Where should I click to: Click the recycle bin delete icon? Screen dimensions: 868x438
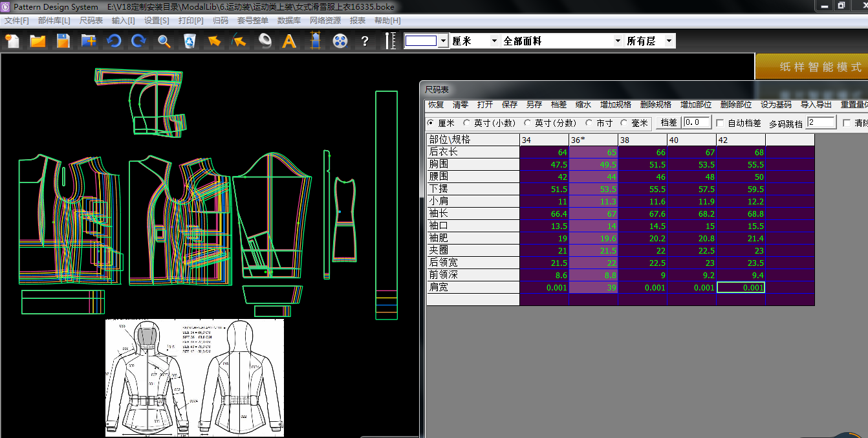tap(190, 41)
